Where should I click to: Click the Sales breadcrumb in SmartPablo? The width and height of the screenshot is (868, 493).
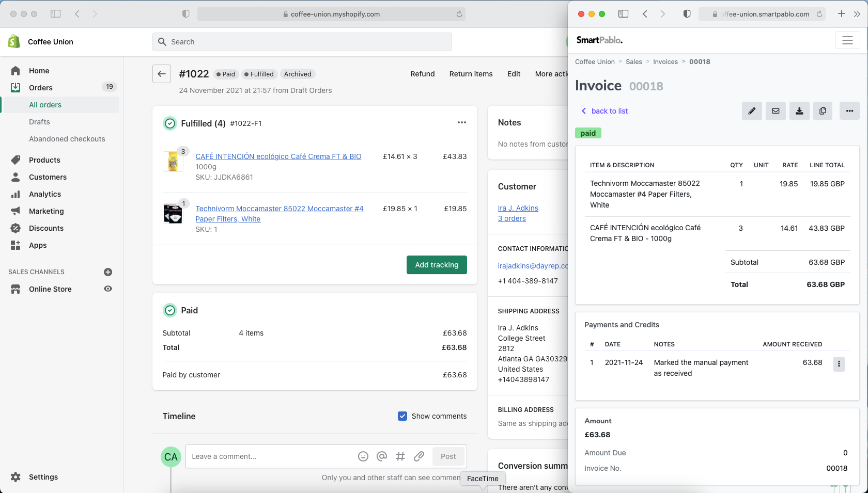click(634, 61)
